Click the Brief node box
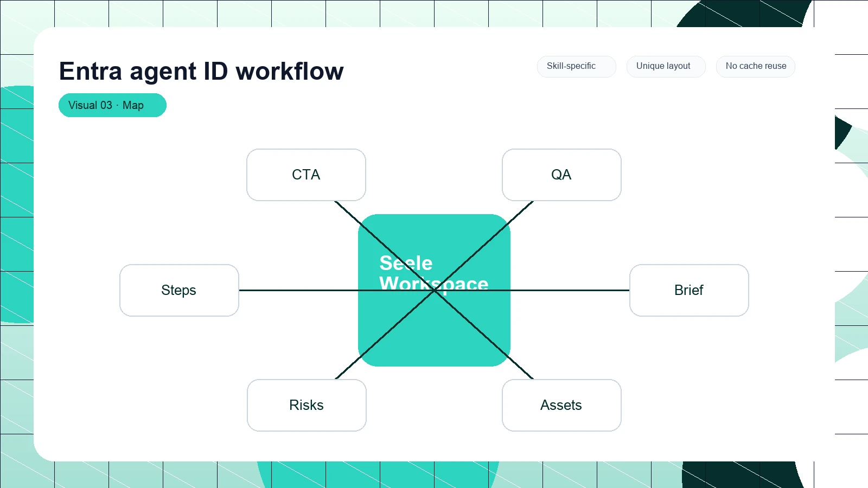 click(689, 290)
